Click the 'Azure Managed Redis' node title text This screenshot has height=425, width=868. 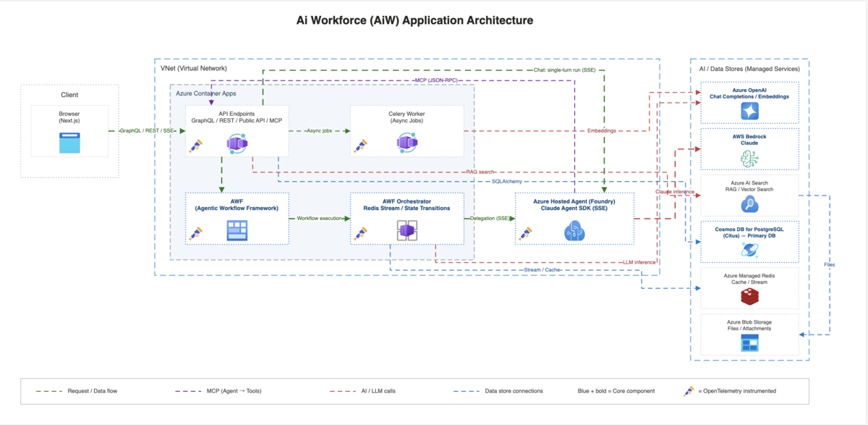[749, 275]
